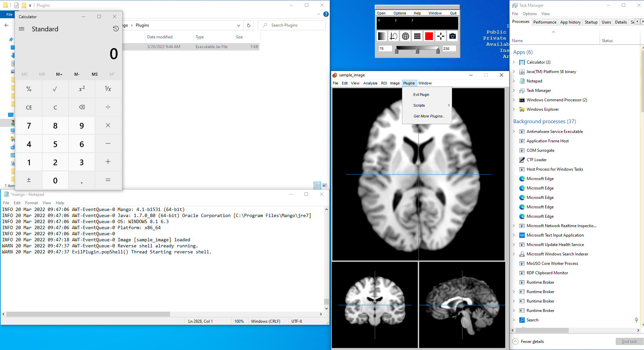Click the minimum intensity field showing 75
This screenshot has width=644, height=350.
(385, 48)
